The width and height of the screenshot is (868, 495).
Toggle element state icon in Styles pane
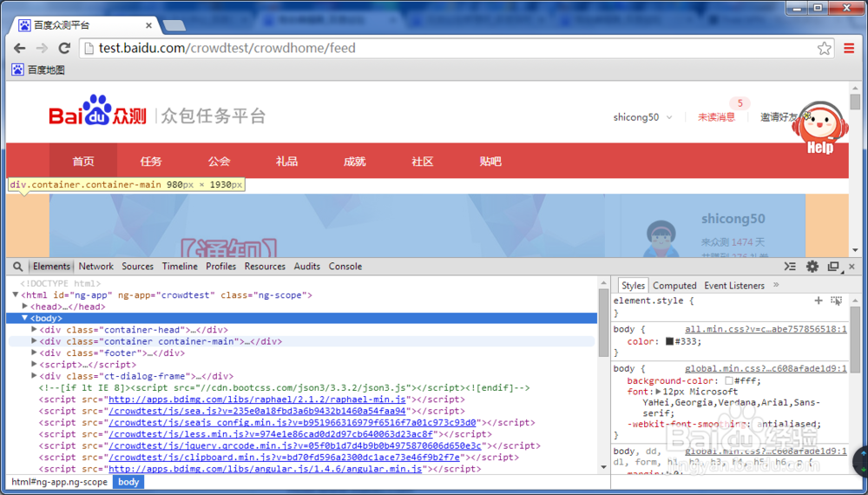pyautogui.click(x=836, y=300)
